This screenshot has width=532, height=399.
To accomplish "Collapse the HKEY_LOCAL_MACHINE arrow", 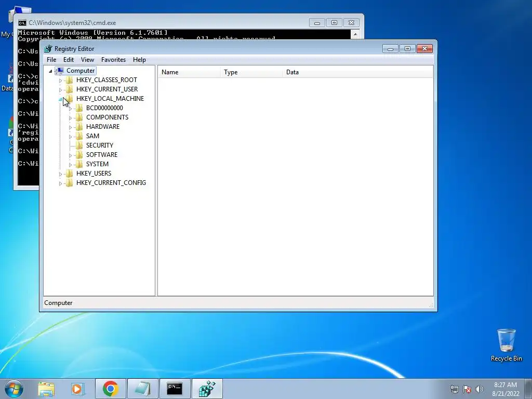I will 60,99.
